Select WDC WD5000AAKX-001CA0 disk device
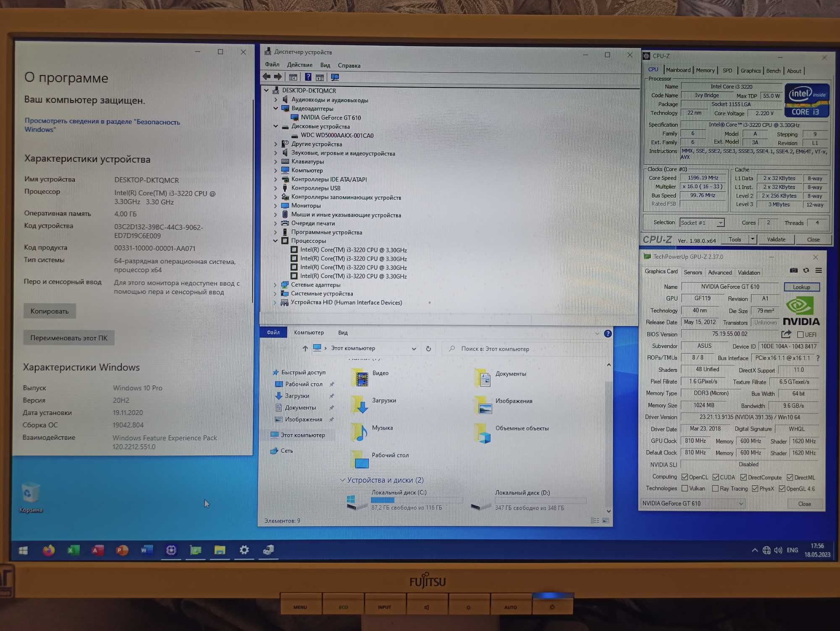Viewport: 840px width, 631px height. tap(337, 135)
